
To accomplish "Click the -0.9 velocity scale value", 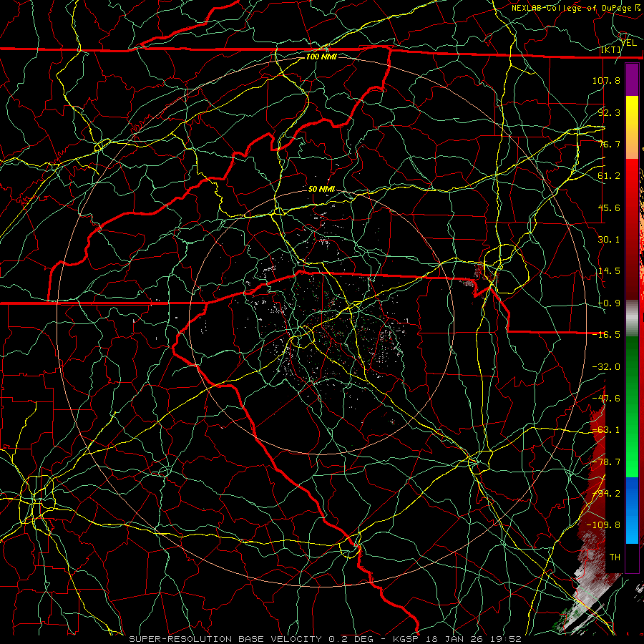I will click(609, 303).
